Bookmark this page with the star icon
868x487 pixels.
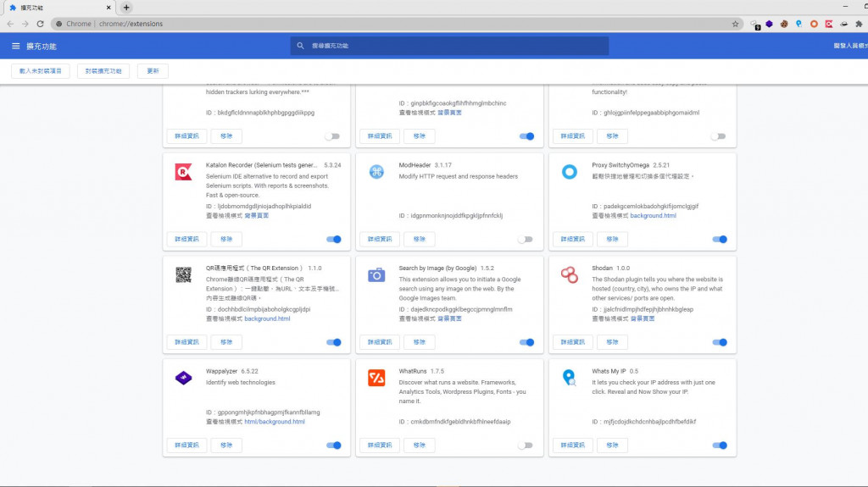(735, 24)
